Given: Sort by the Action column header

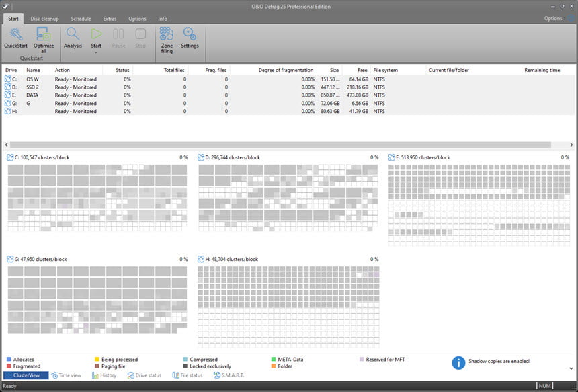Looking at the screenshot, I should [77, 70].
